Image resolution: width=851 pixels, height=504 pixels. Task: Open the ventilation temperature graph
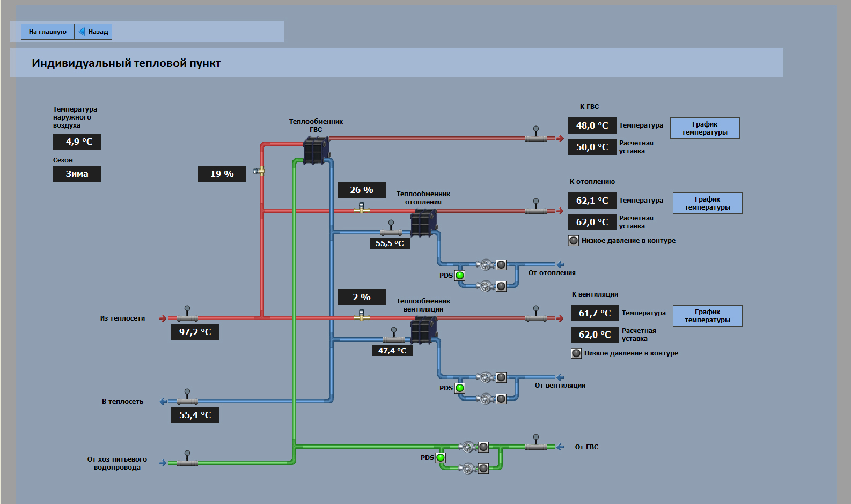click(707, 316)
